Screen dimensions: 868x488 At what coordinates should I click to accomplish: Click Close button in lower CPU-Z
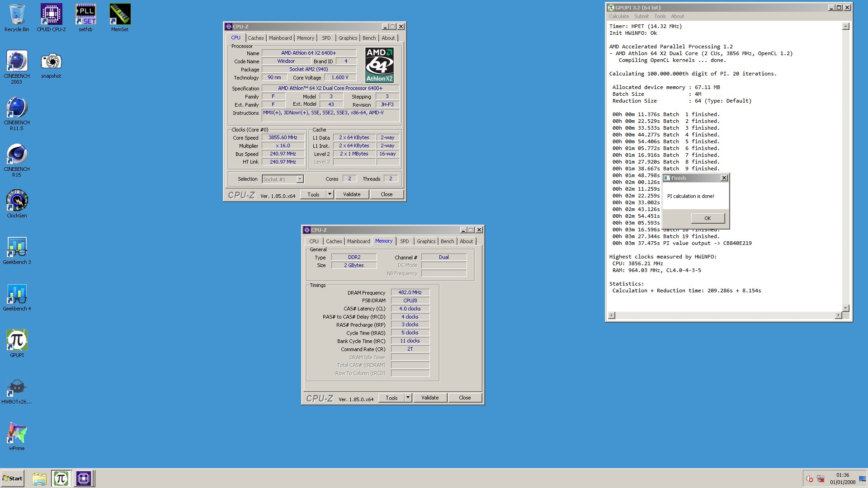(x=465, y=398)
